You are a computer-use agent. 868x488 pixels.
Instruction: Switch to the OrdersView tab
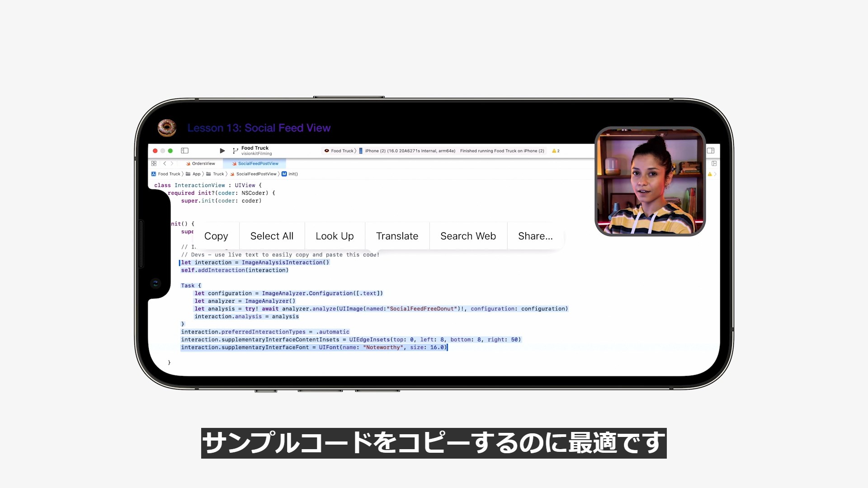tap(201, 164)
